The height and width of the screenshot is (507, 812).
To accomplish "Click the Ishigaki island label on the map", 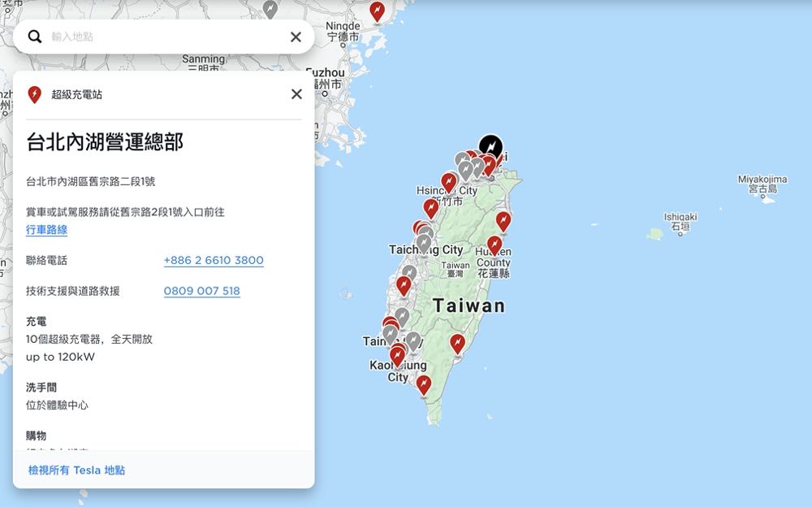I will pyautogui.click(x=680, y=221).
